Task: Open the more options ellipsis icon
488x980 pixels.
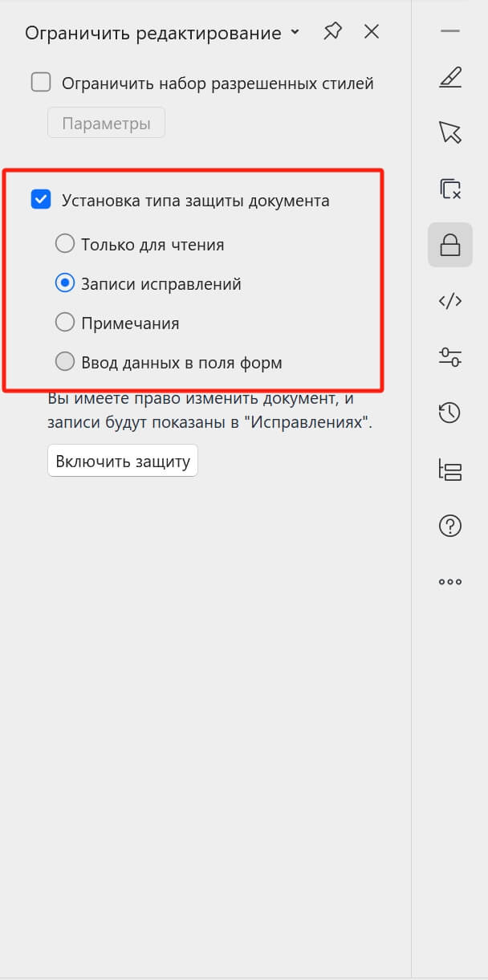Action: (x=449, y=581)
